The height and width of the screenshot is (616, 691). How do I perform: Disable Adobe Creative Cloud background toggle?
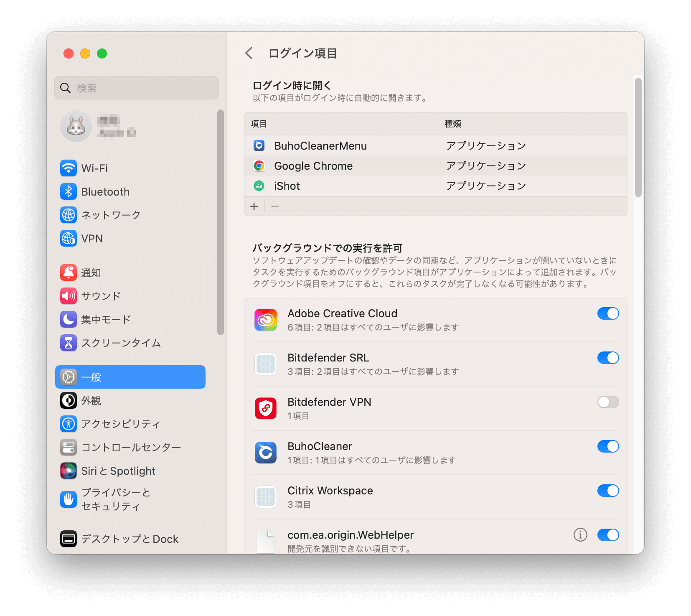608,313
